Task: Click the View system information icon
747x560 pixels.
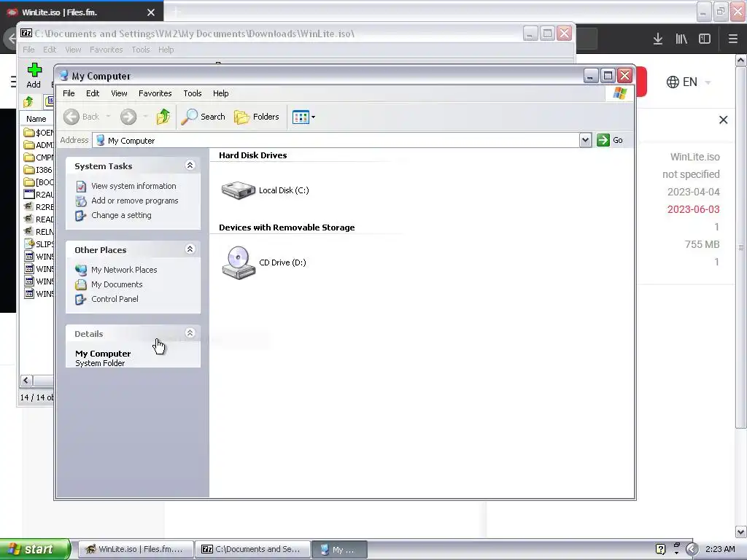Action: click(x=81, y=186)
